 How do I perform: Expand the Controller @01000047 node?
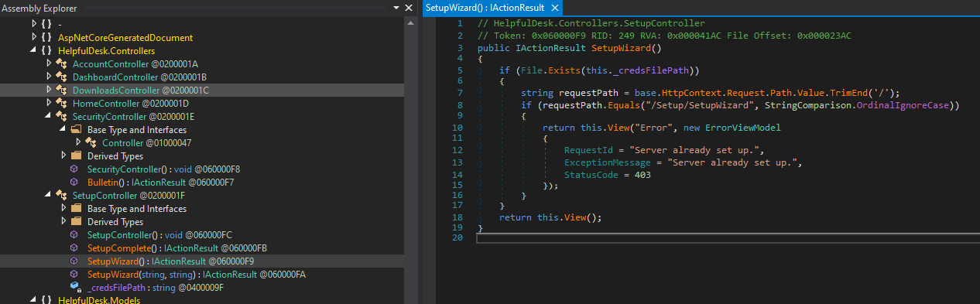click(x=78, y=142)
